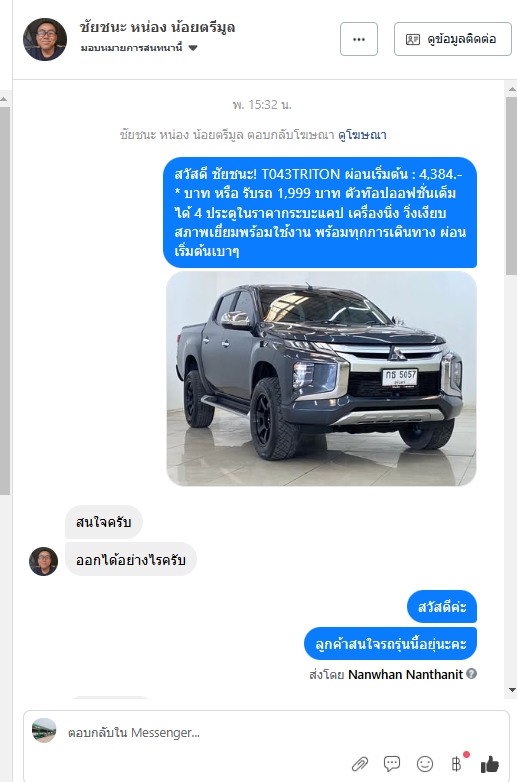Click the attachment paperclip icon
The image size is (517, 782).
pyautogui.click(x=360, y=764)
